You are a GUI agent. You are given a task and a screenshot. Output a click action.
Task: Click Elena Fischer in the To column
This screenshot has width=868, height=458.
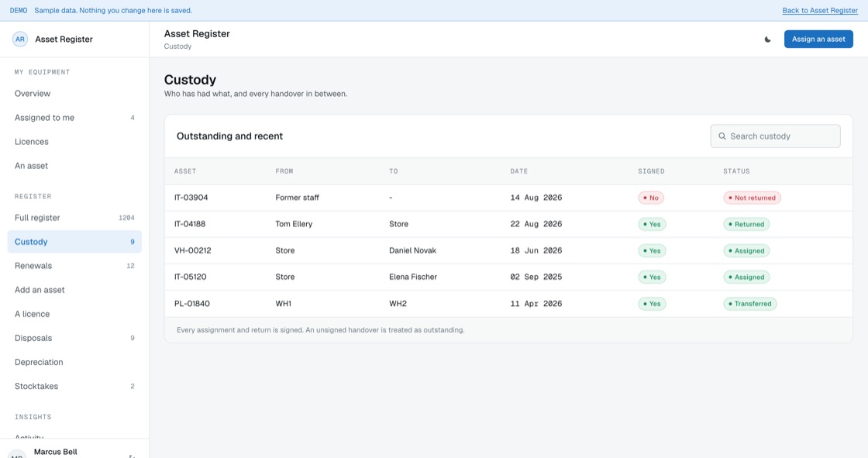(412, 277)
